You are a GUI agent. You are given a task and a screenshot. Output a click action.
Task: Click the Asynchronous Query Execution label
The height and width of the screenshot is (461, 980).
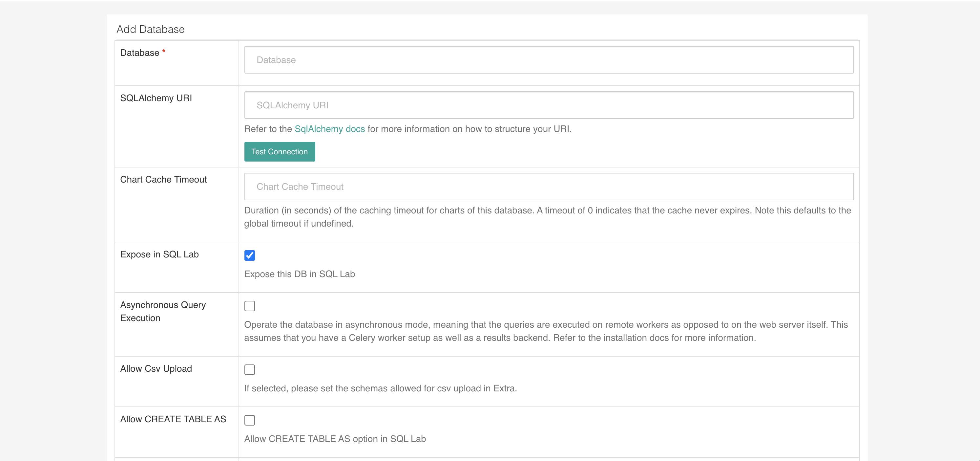pyautogui.click(x=163, y=311)
